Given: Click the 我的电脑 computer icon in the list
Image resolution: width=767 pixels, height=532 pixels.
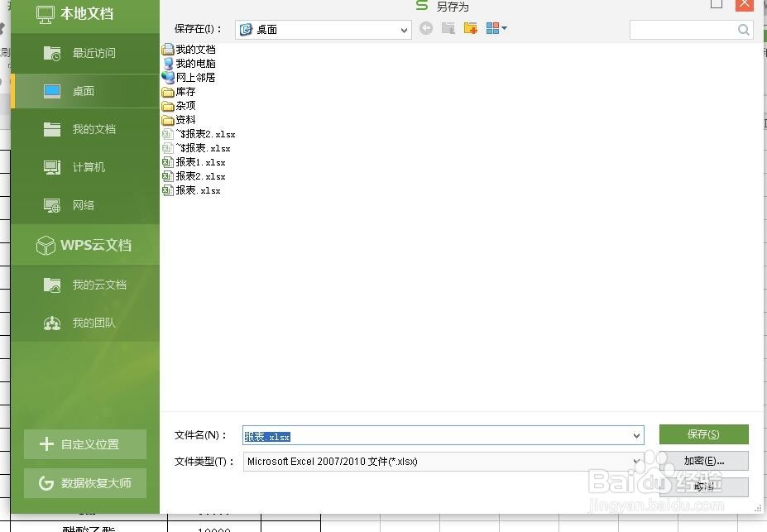Looking at the screenshot, I should click(168, 64).
